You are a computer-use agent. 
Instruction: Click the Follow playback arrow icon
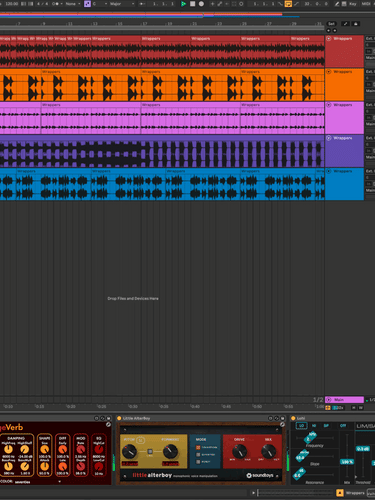pyautogui.click(x=143, y=4)
